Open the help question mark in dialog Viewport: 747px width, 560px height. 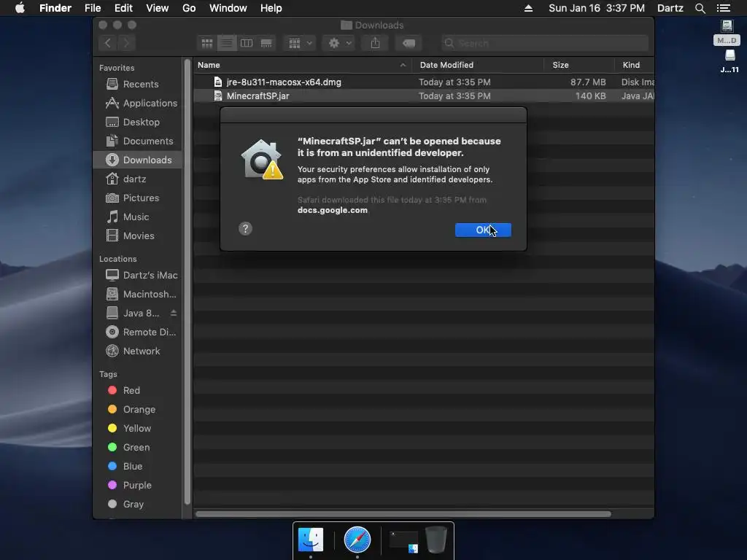[x=245, y=228]
